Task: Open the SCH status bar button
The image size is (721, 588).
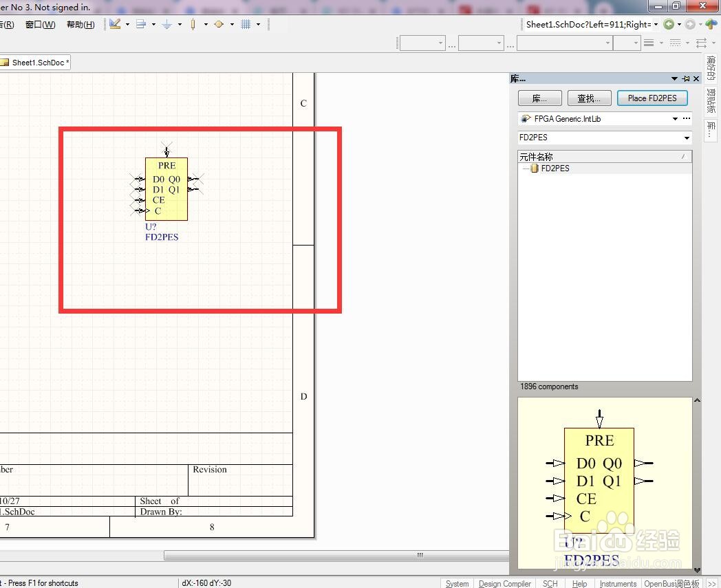Action: pos(550,583)
